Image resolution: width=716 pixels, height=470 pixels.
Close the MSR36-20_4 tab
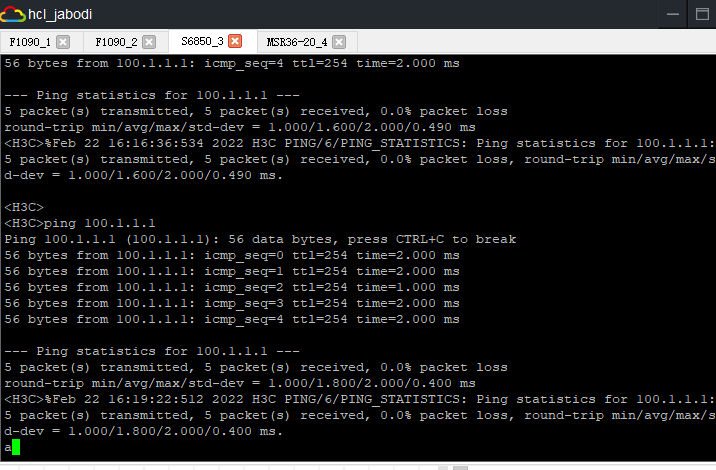pos(339,42)
